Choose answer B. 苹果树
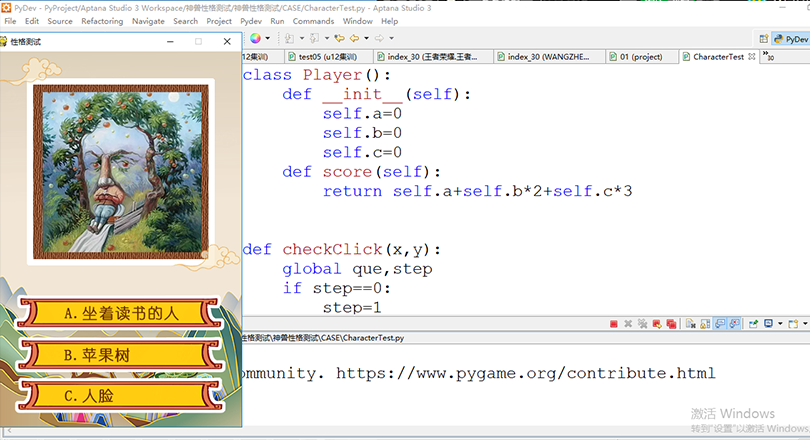Screen dimensions: 810x440 [x=120, y=355]
